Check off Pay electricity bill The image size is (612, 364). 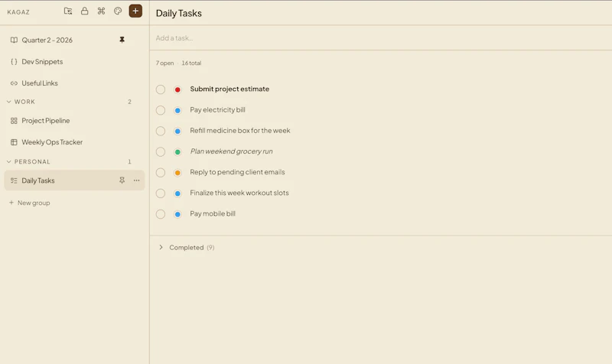tap(161, 110)
